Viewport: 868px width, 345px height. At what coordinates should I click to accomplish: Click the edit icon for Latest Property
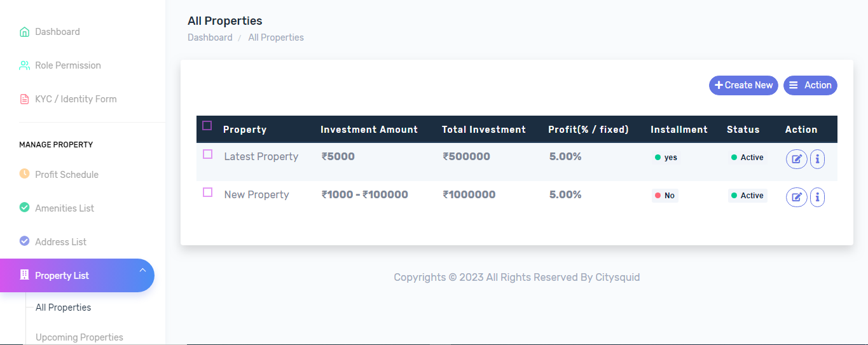pos(796,159)
